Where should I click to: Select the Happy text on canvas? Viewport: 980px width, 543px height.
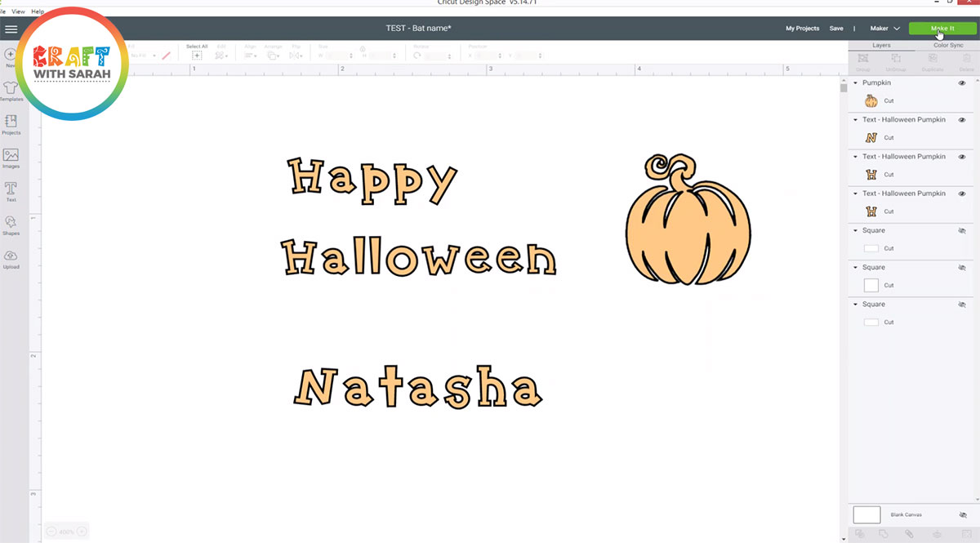tap(373, 180)
